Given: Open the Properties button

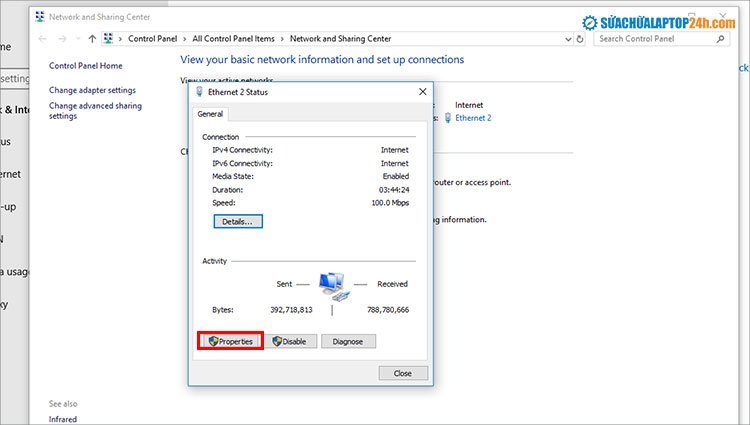Looking at the screenshot, I should pos(230,341).
